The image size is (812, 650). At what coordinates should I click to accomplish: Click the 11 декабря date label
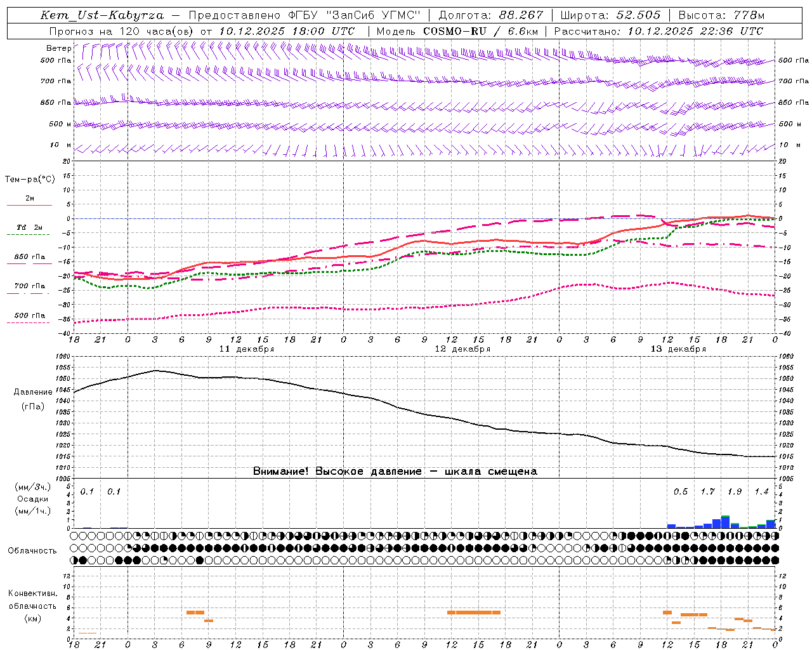pos(246,349)
